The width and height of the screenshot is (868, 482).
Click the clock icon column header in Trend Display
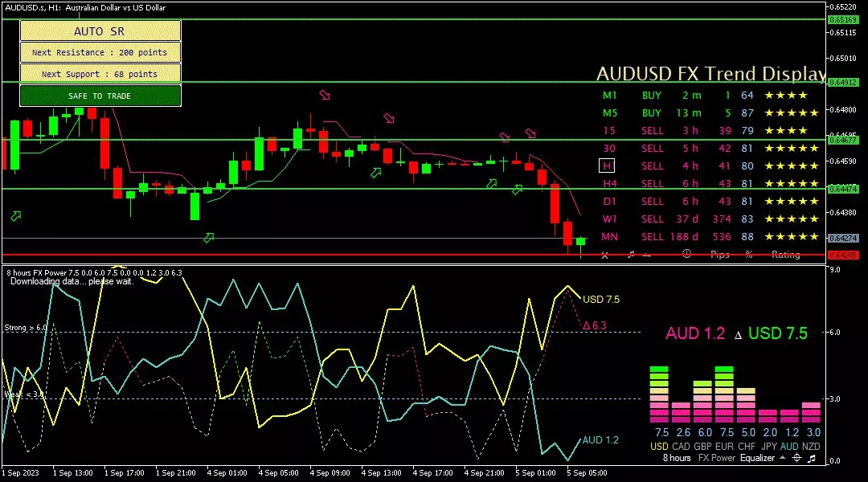coord(686,254)
